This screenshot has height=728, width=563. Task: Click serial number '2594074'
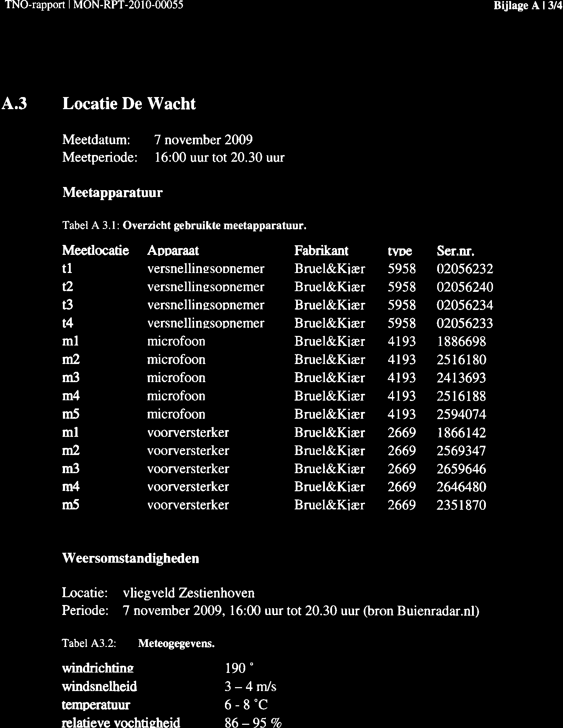[x=461, y=415]
